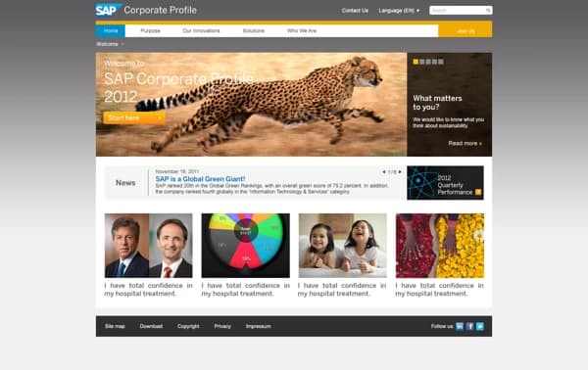This screenshot has width=588, height=370.
Task: Open the Solutions menu item
Action: point(254,30)
